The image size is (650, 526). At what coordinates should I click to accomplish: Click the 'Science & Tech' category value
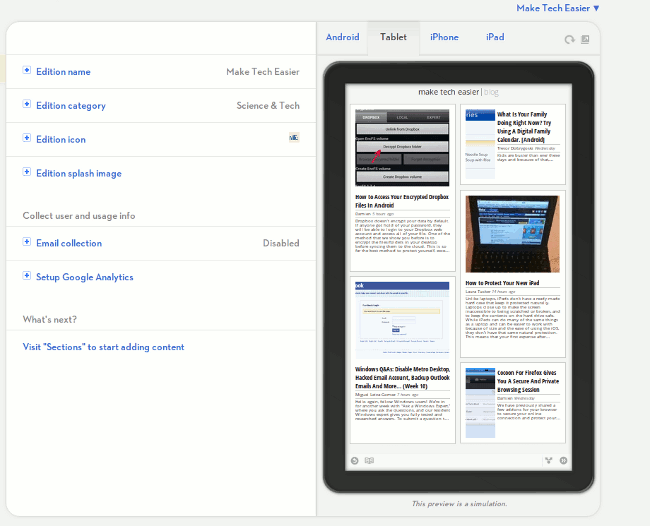coord(268,106)
